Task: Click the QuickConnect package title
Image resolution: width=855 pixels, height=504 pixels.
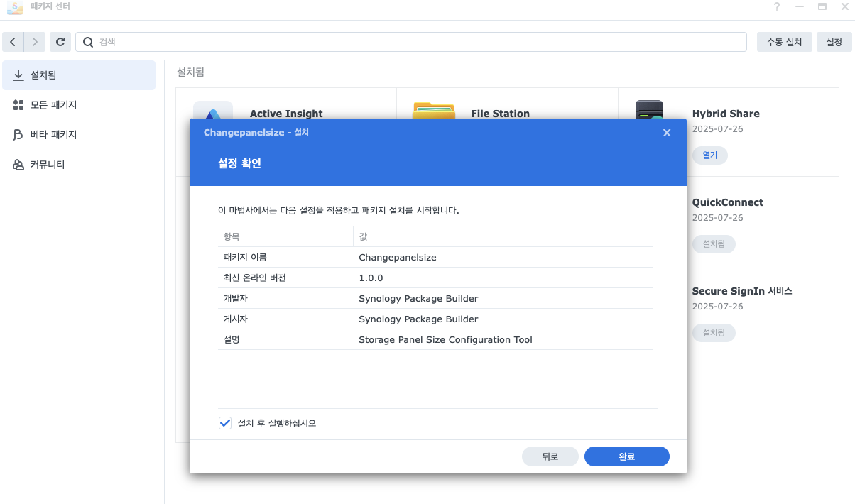Action: pos(728,202)
